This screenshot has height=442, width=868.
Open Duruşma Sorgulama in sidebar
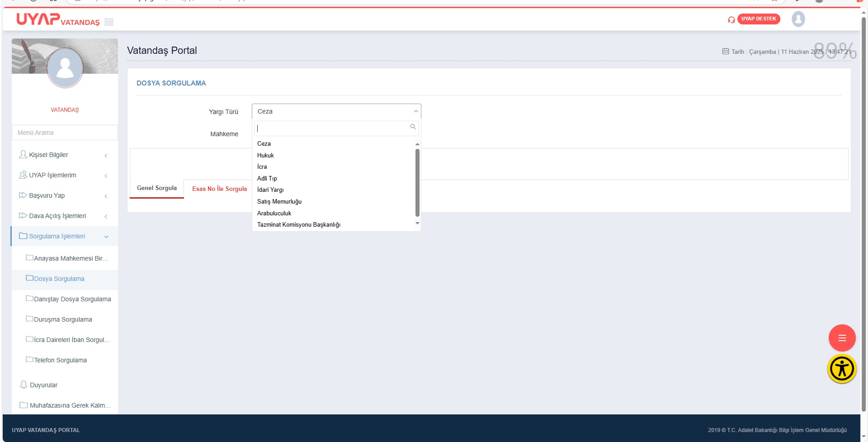[63, 319]
